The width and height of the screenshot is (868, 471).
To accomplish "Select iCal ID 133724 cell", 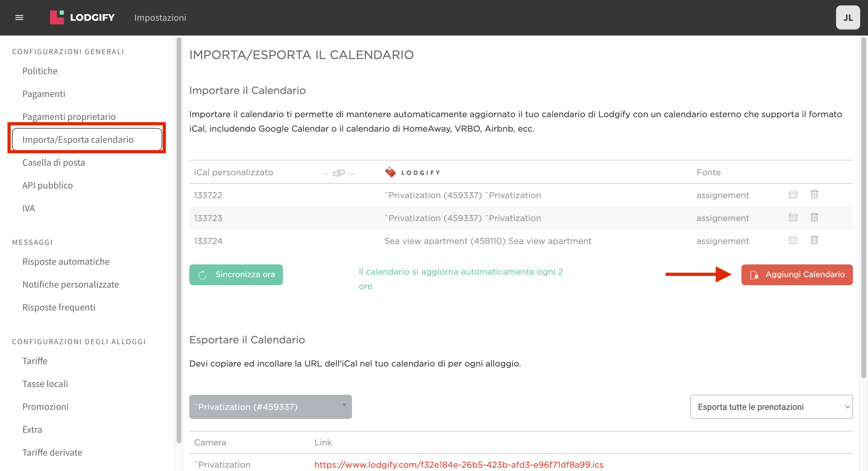I will 208,241.
